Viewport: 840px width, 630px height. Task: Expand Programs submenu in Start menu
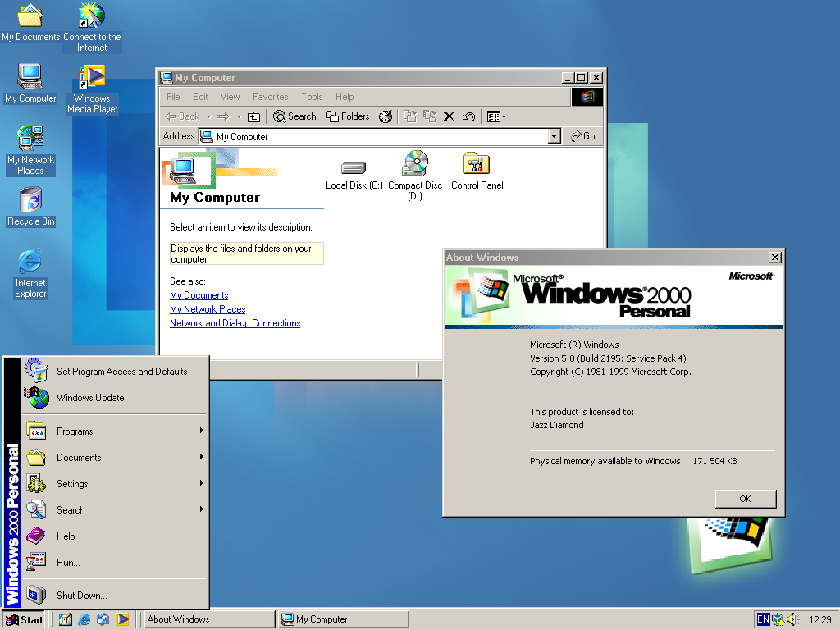click(x=114, y=431)
